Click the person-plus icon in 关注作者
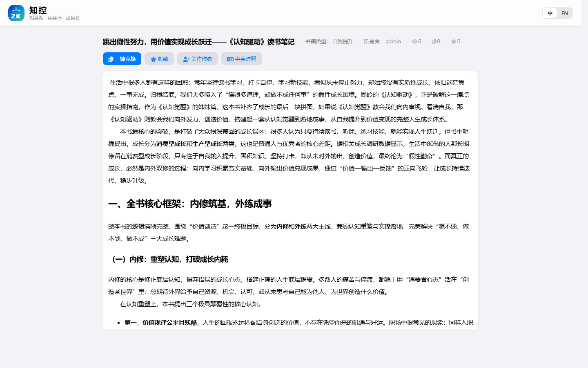The width and height of the screenshot is (588, 368). [186, 59]
